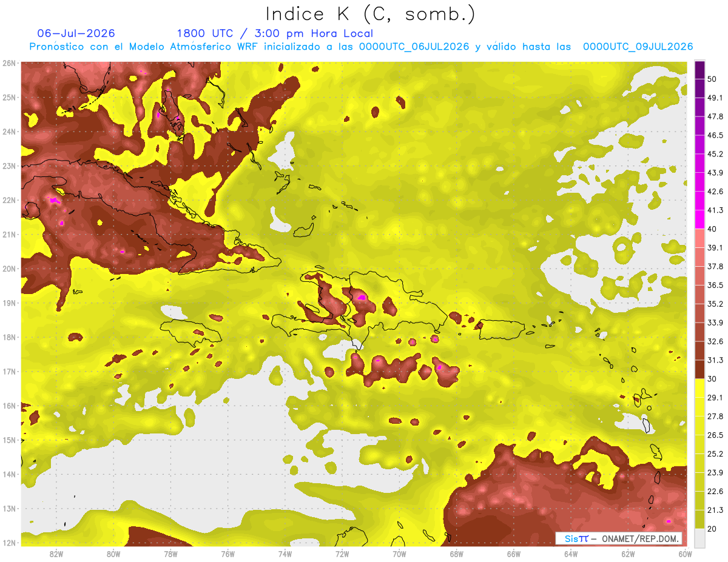This screenshot has width=728, height=562.
Task: Click the "17N" latitude axis label
Action: coord(9,371)
